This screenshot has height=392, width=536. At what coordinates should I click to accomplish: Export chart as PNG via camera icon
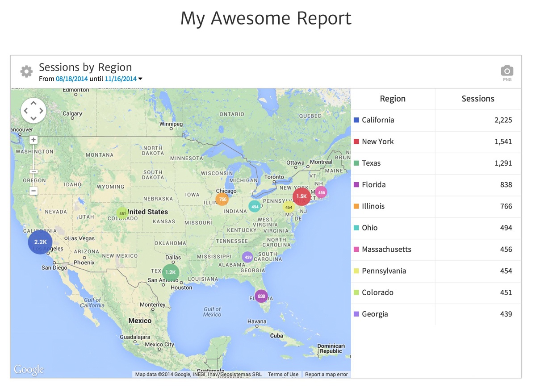click(507, 71)
